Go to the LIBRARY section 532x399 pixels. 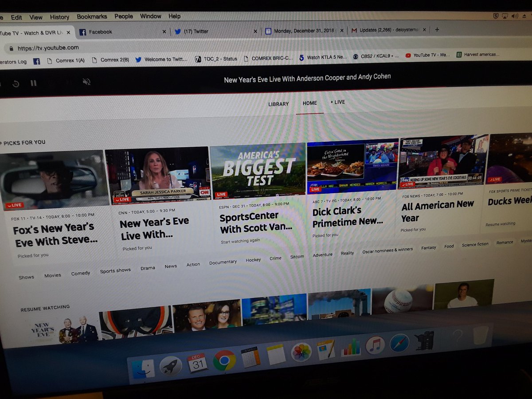point(278,104)
